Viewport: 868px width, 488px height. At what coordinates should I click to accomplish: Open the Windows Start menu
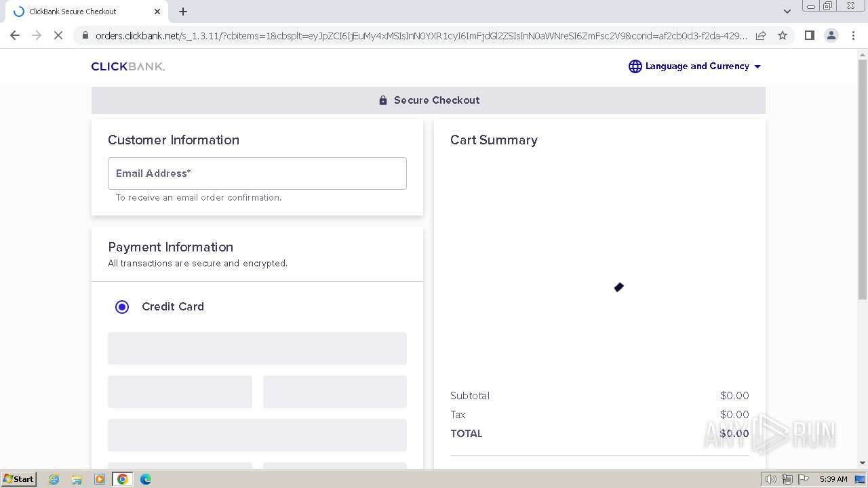tap(18, 479)
